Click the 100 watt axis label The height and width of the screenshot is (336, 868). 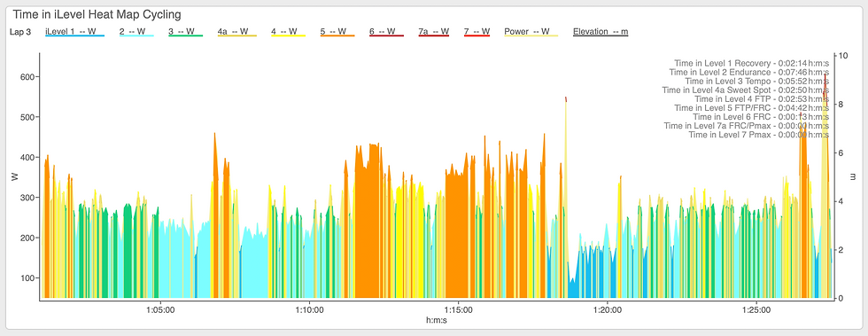point(28,277)
